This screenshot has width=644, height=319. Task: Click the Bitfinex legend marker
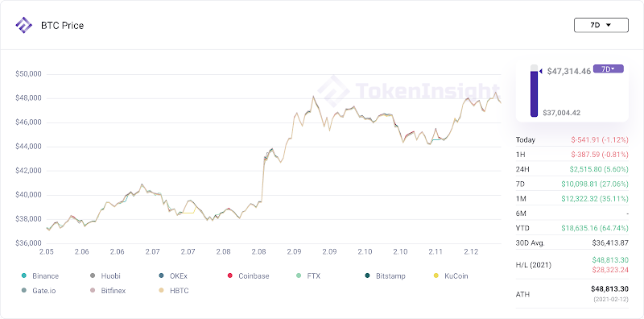[x=93, y=291]
